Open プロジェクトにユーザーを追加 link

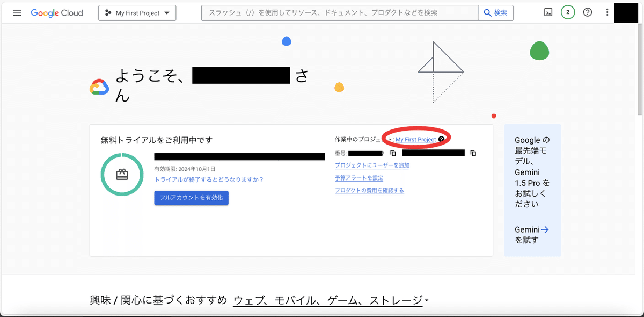coord(372,165)
